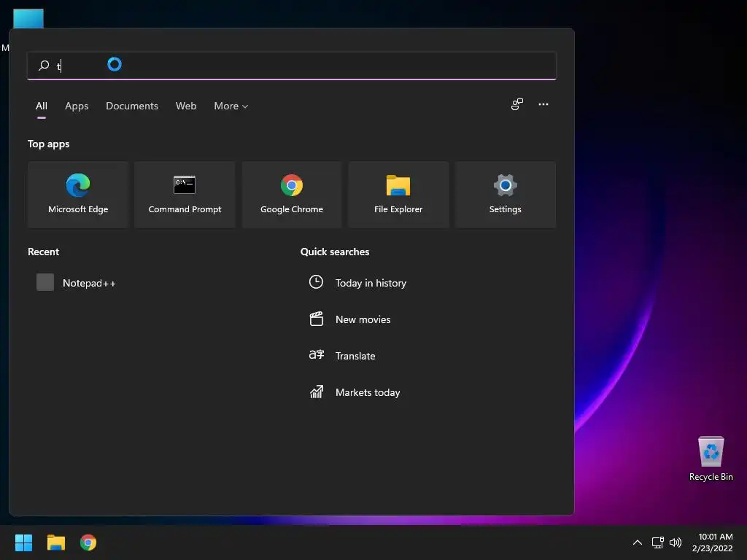This screenshot has width=747, height=560.
Task: Click the New movies clapperboard icon
Action: pos(317,319)
